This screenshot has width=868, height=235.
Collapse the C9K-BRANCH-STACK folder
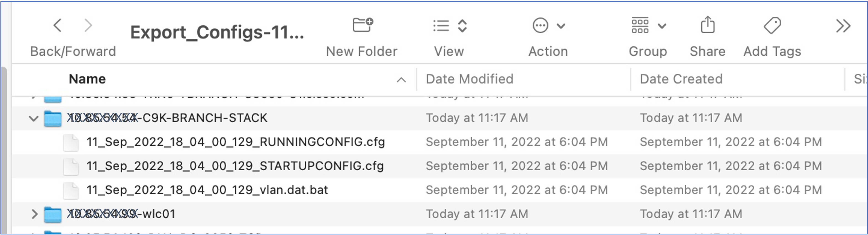pos(33,119)
